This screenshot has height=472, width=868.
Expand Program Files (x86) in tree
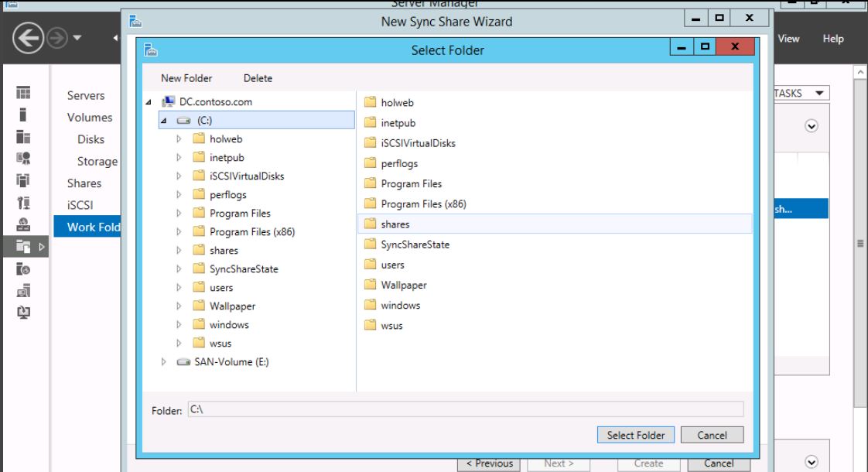coord(179,231)
